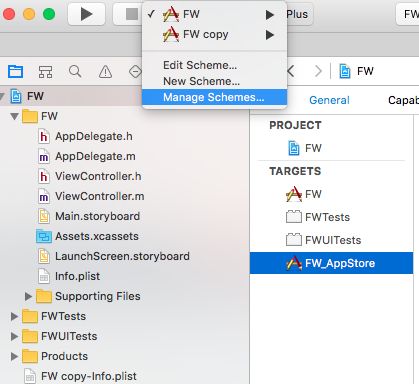Expand the FWTests folder

coord(14,316)
